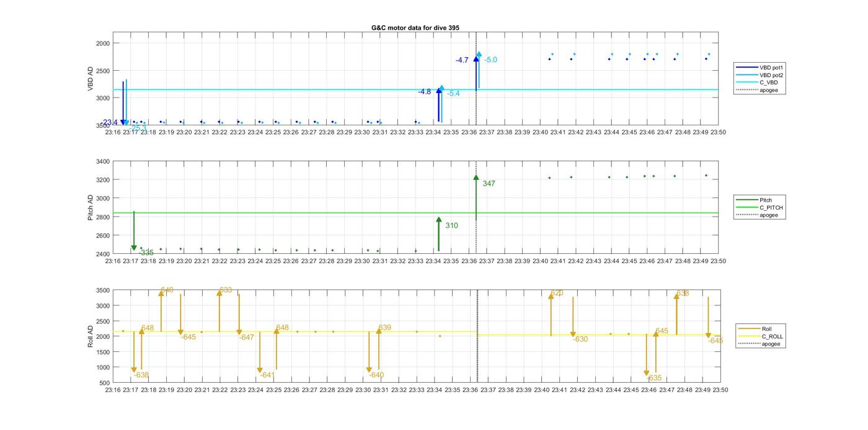Click the '3000' tick on the VBD axis
Screen dimensions: 868x430
(x=103, y=98)
